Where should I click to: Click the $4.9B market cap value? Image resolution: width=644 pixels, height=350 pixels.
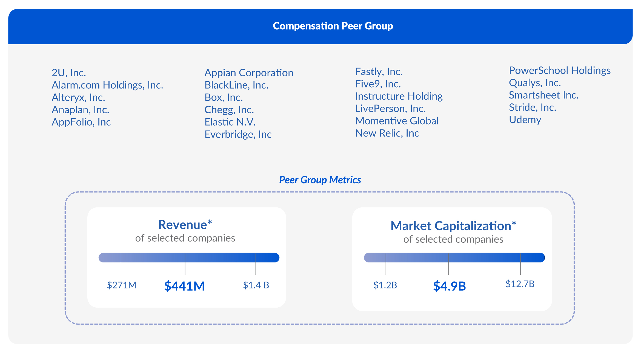(450, 286)
